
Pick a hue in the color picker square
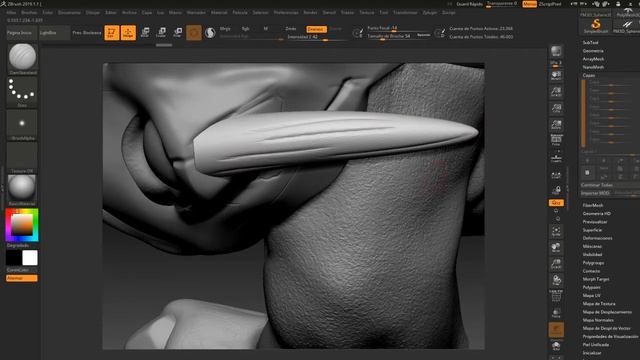22,225
